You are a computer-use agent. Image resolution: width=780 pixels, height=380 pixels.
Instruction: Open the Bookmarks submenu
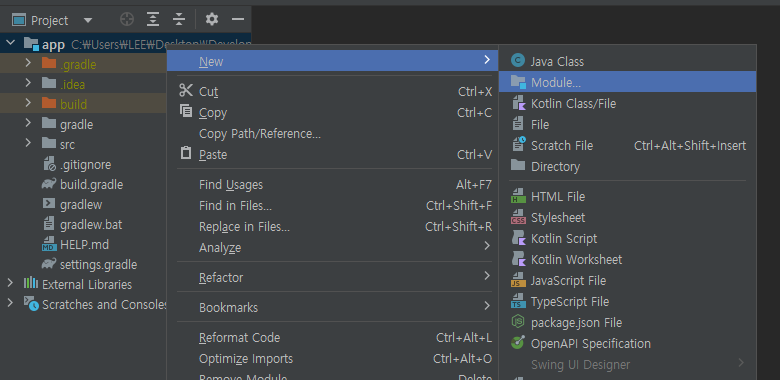pyautogui.click(x=333, y=307)
